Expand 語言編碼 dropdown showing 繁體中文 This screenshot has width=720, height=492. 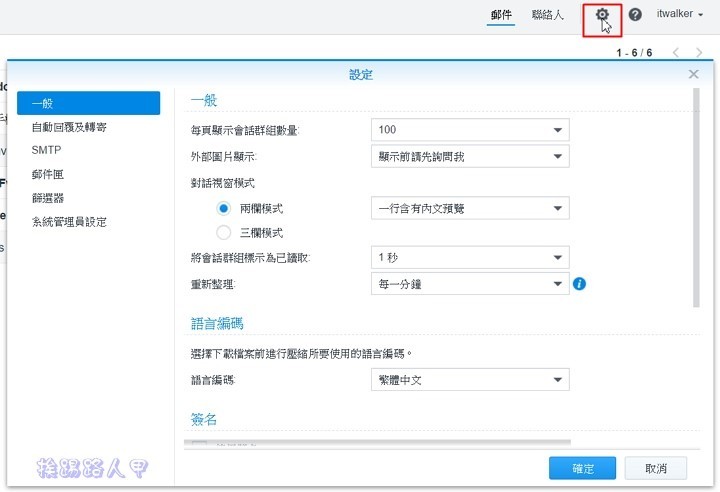click(469, 380)
